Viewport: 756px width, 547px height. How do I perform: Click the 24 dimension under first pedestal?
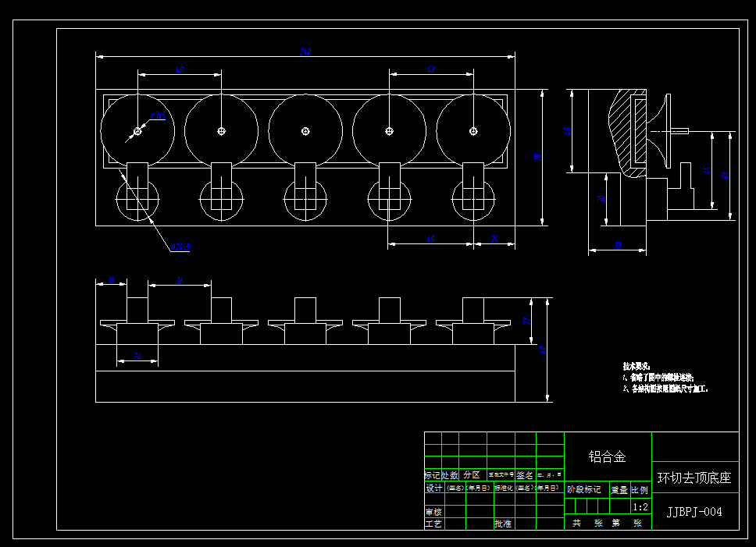tap(137, 357)
